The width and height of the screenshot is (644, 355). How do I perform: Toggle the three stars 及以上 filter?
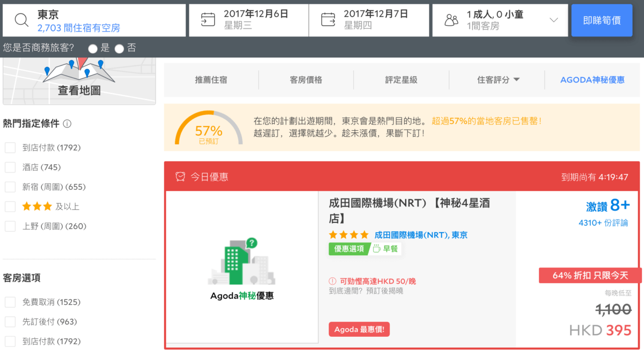point(10,206)
